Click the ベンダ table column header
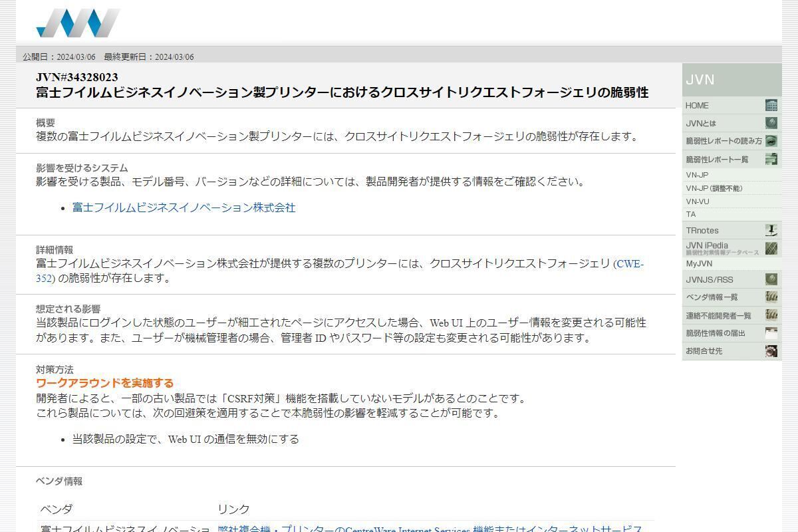This screenshot has width=798, height=532. coord(56,509)
